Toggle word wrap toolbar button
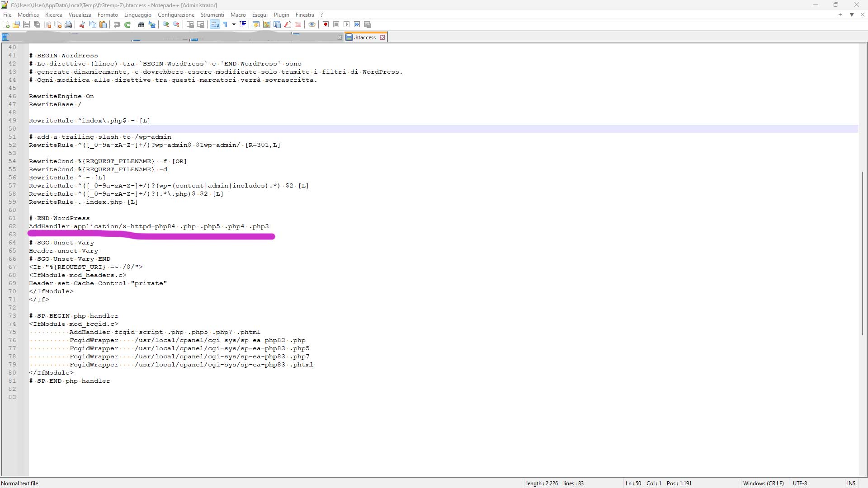 (215, 24)
